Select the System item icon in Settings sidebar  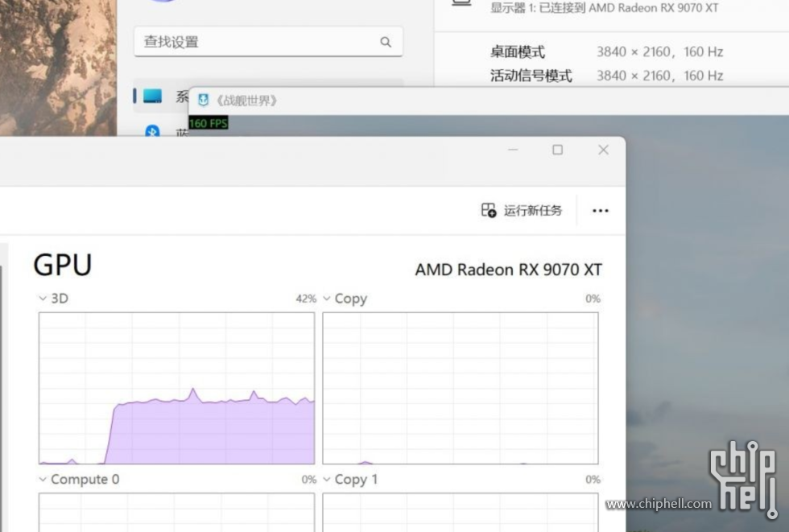point(152,96)
